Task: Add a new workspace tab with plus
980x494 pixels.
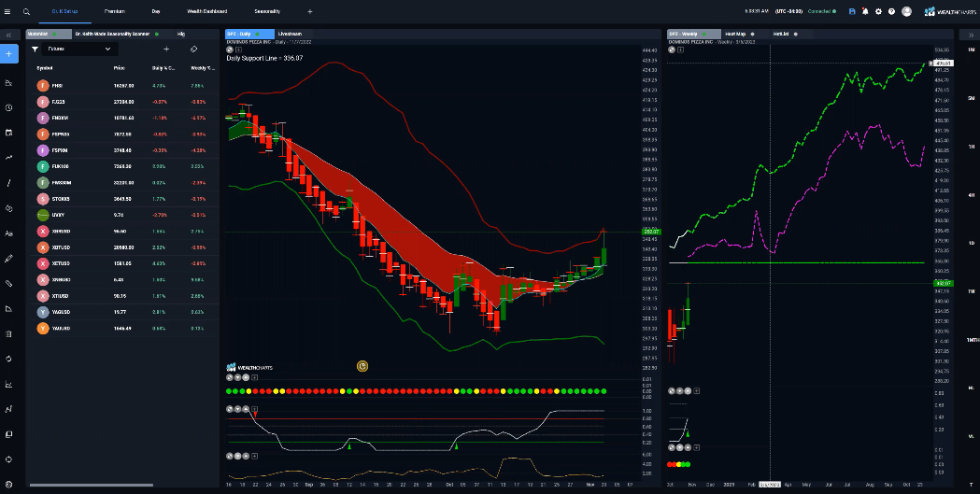Action: coord(310,11)
